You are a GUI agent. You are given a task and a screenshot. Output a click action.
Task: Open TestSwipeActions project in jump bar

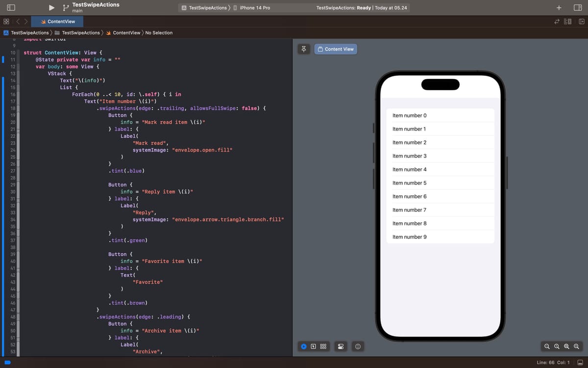pyautogui.click(x=26, y=33)
